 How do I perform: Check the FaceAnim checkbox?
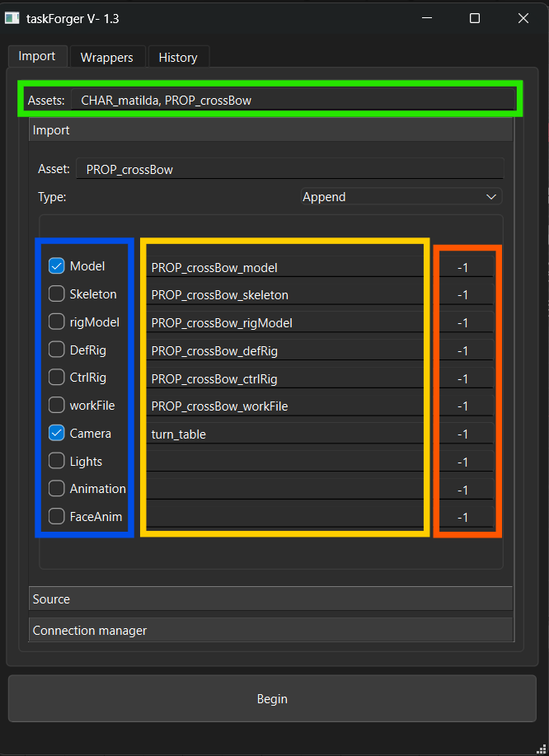click(x=56, y=516)
